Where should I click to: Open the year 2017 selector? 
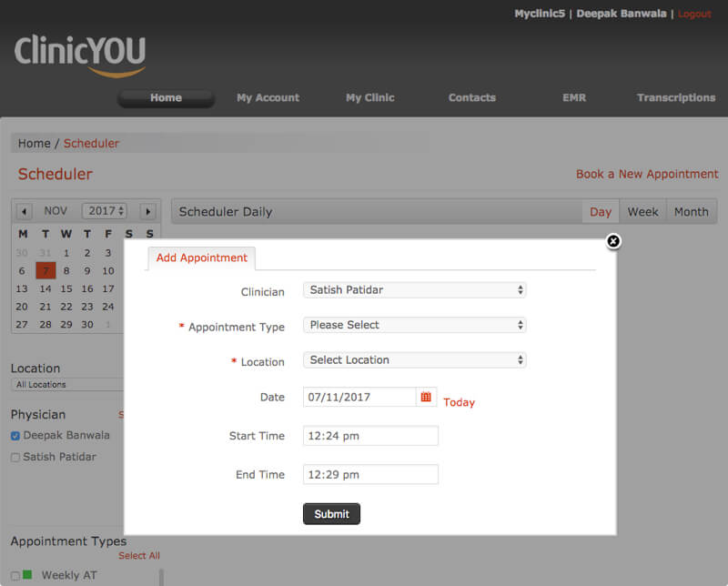[x=104, y=211]
